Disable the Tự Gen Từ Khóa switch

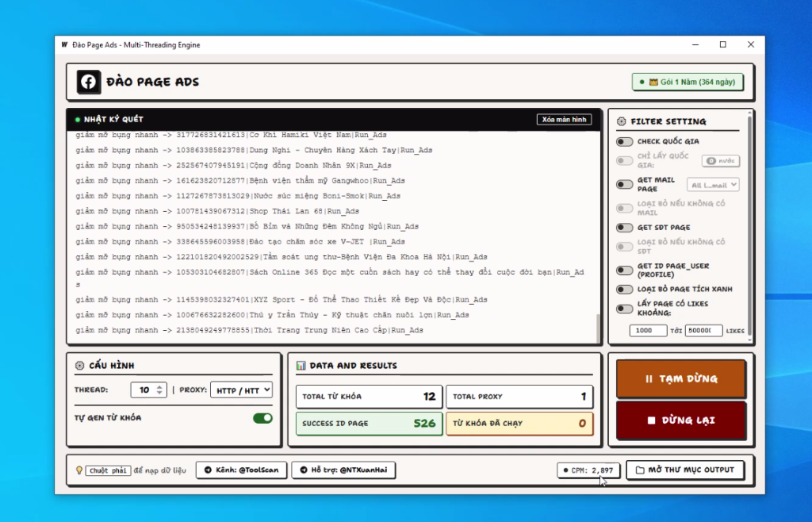[262, 418]
